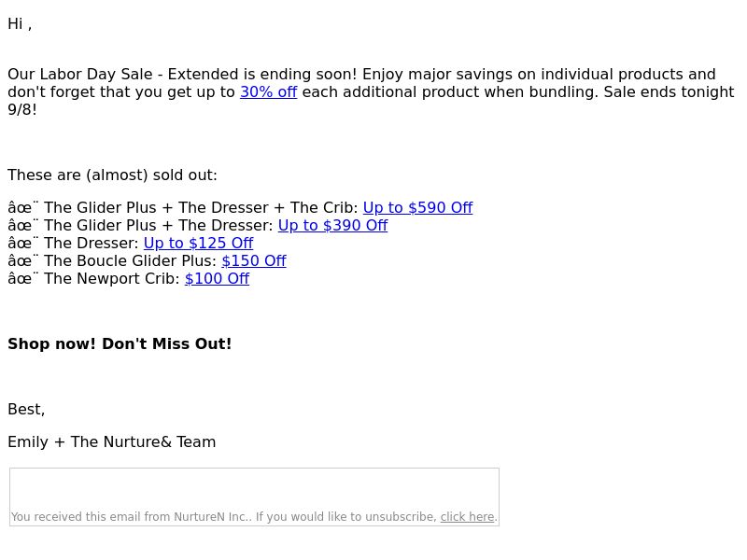747x560 pixels.
Task: Click the Boucle Glider Plus product label
Action: (x=131, y=261)
